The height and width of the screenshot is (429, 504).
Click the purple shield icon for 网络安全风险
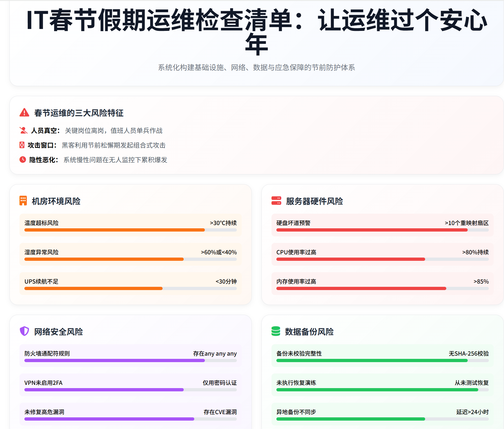[x=24, y=331]
